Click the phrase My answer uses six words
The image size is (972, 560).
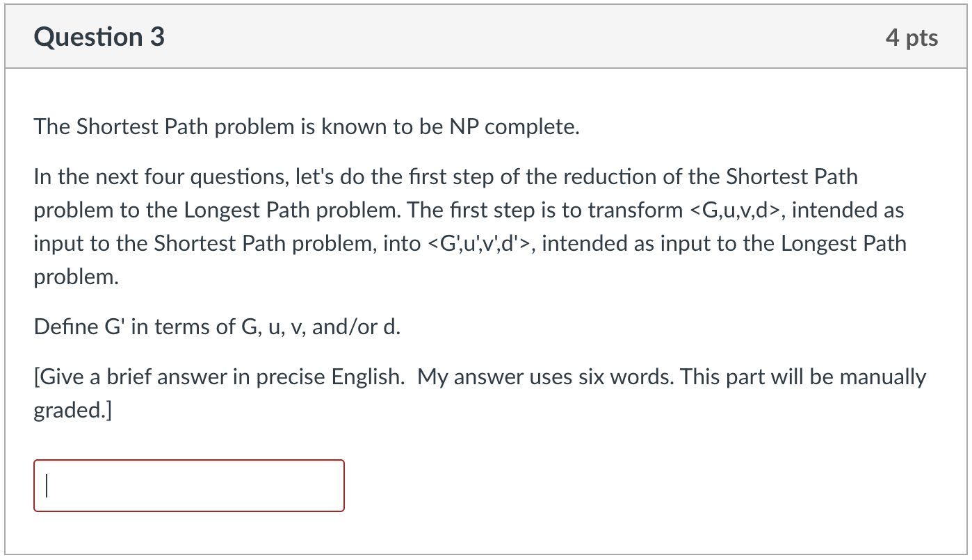(546, 377)
